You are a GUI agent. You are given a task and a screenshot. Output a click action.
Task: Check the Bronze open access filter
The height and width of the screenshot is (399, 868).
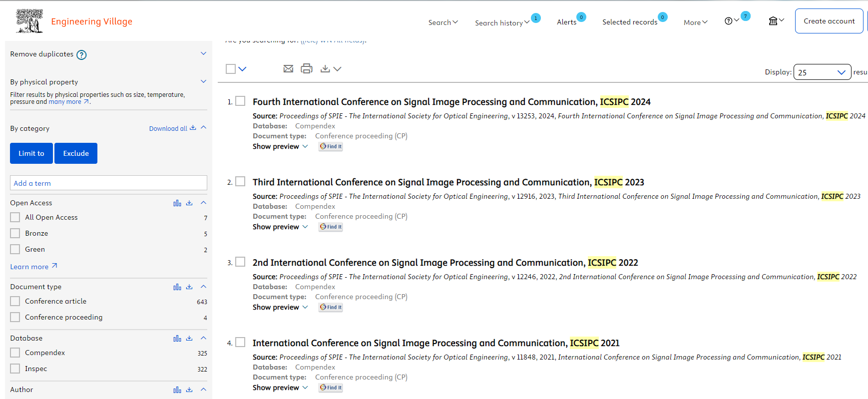point(15,233)
